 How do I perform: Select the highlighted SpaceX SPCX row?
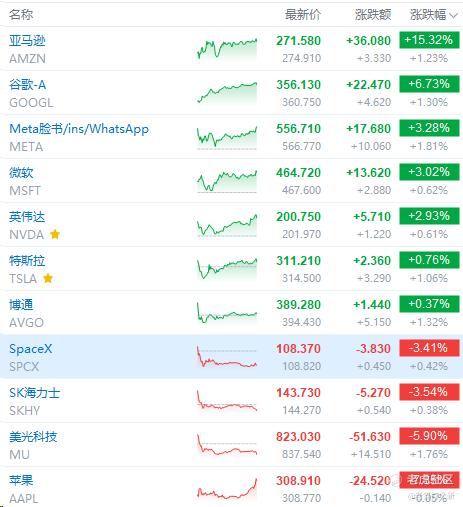231,357
